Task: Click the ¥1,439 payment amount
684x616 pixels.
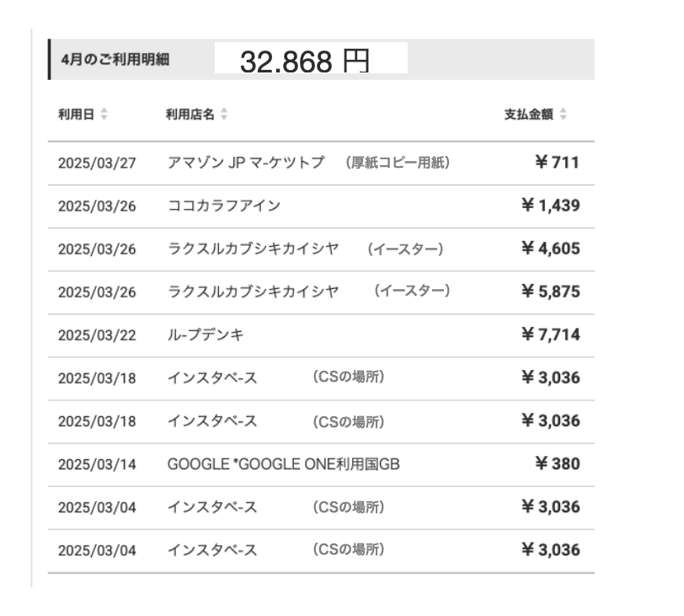Action: pos(551,206)
